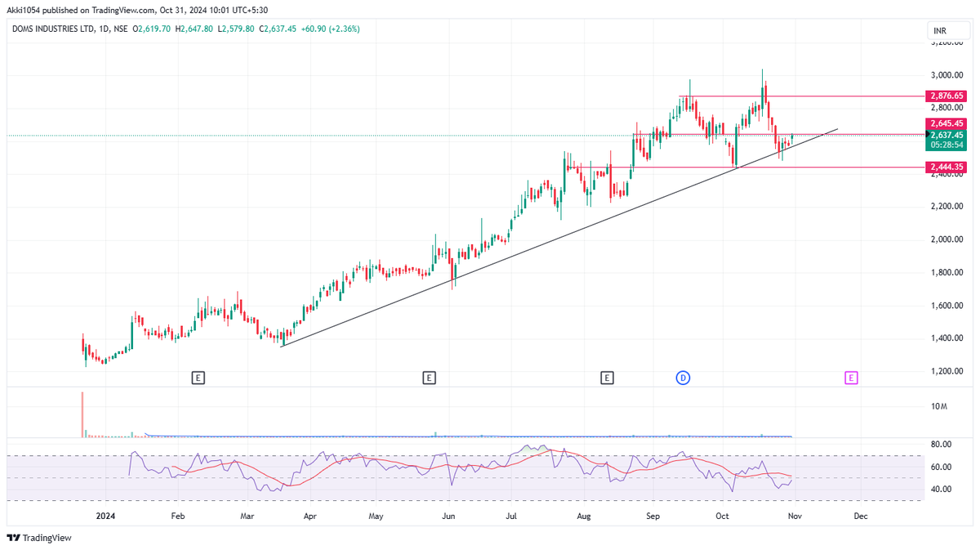Screen dimensions: 980x550
Task: Select the 2,876.65 resistance price label
Action: click(x=947, y=96)
